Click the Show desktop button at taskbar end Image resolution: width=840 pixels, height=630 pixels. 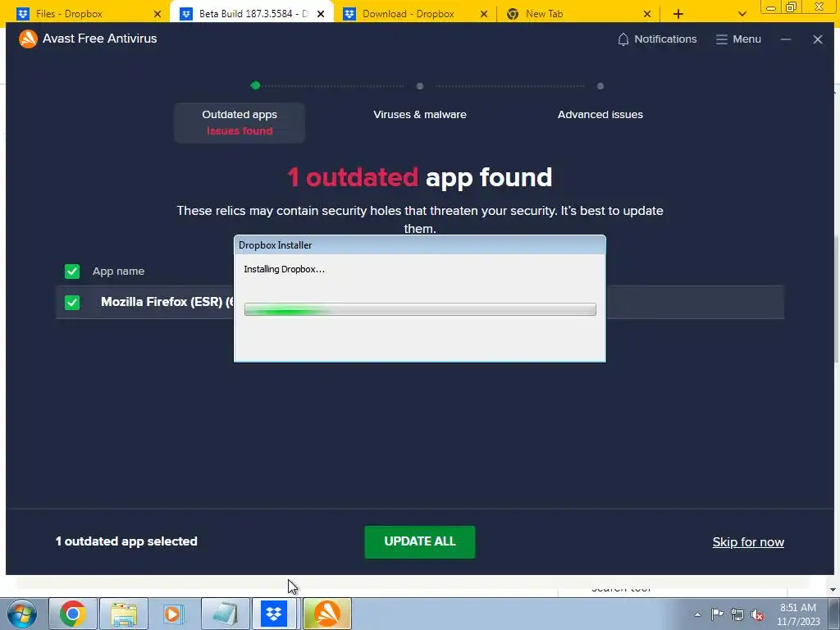point(833,614)
